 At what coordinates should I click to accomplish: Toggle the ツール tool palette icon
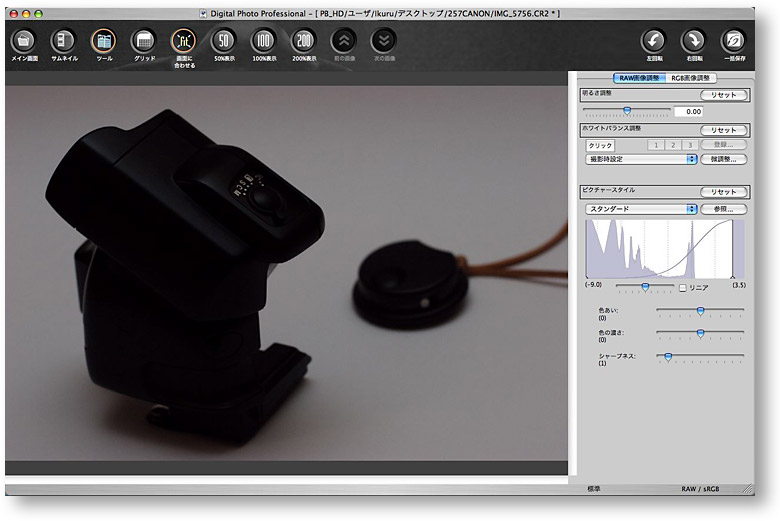pyautogui.click(x=103, y=41)
